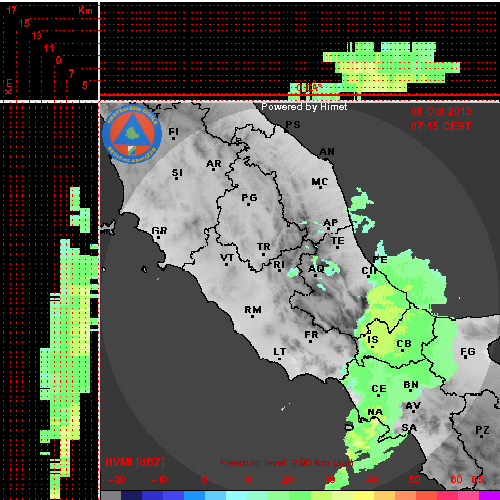This screenshot has width=500, height=500.
Task: Click the 40 value on dBZ scale
Action: click(x=371, y=480)
